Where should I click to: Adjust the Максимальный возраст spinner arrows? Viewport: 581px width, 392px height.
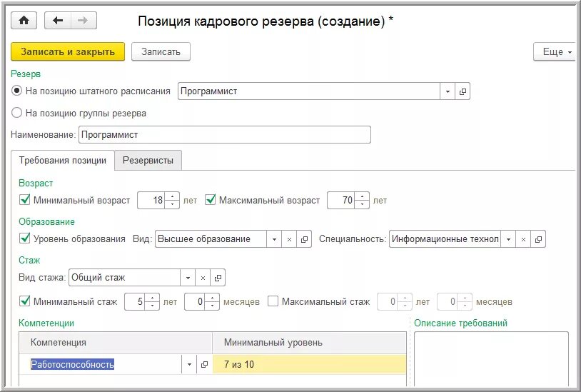[362, 201]
